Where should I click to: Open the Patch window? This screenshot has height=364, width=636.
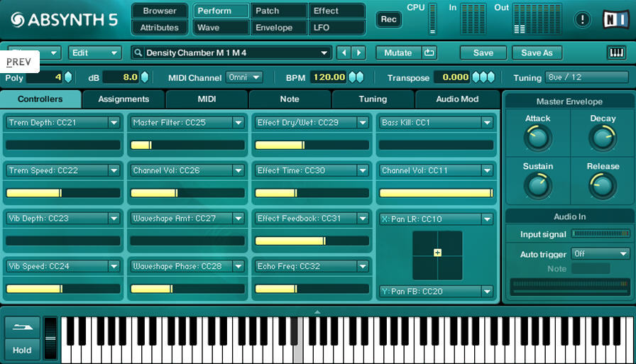pyautogui.click(x=279, y=11)
